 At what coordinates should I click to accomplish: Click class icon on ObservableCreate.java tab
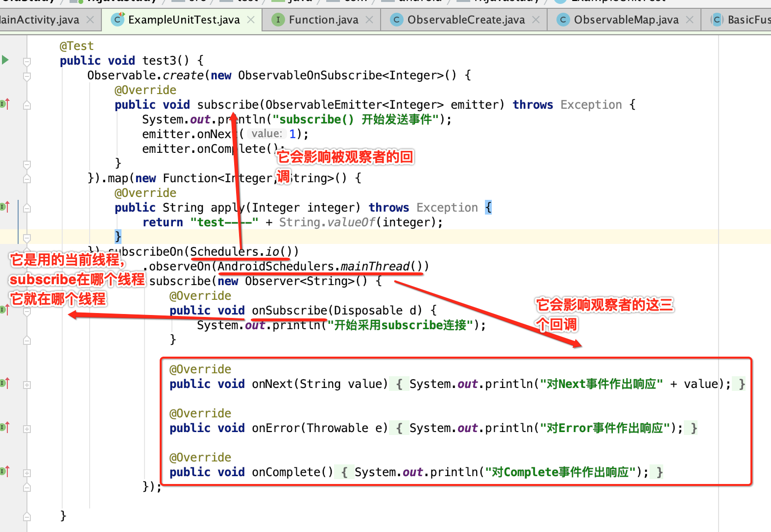(397, 20)
